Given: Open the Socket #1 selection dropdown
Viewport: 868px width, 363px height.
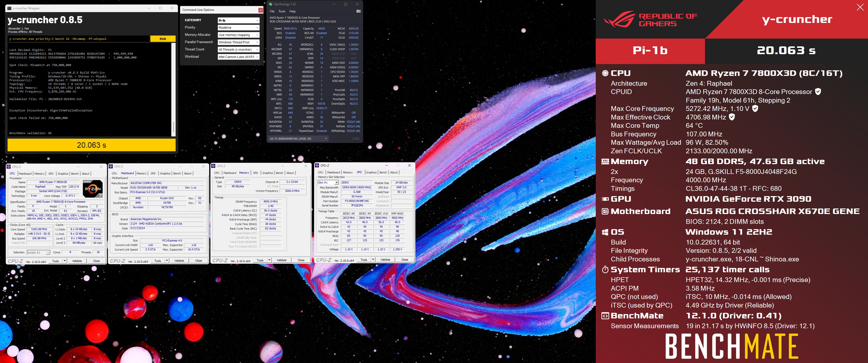Looking at the screenshot, I should click(x=38, y=253).
